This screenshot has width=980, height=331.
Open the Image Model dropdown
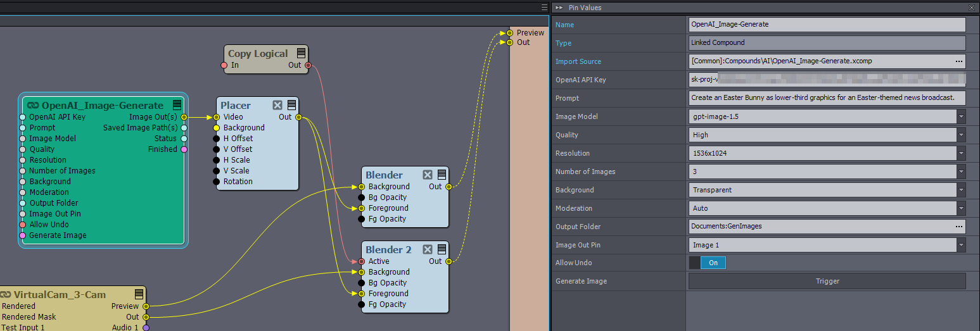click(961, 116)
